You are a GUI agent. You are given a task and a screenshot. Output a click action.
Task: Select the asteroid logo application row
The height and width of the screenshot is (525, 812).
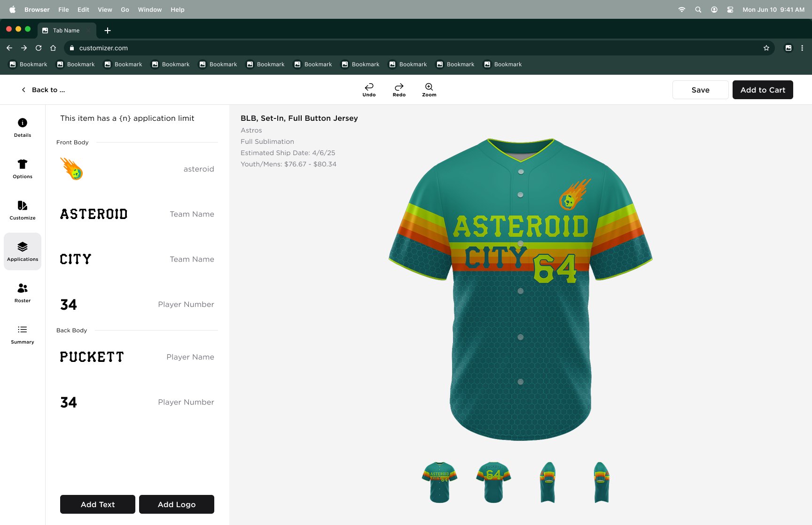[x=137, y=169]
